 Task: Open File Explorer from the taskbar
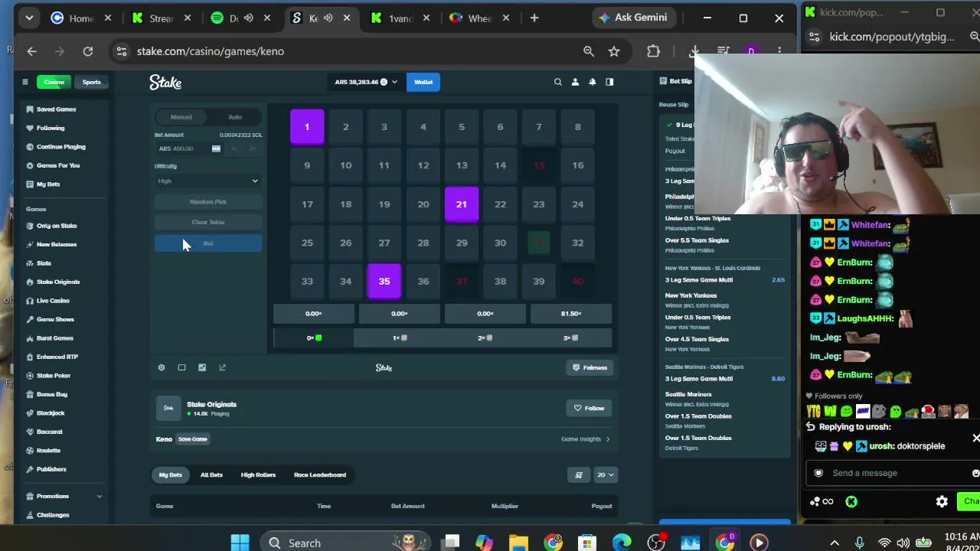point(518,543)
